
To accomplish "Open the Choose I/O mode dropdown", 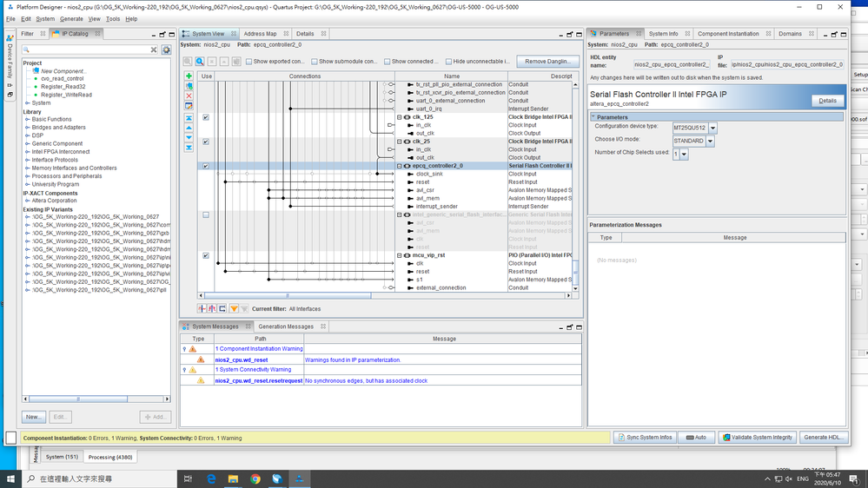I will click(x=710, y=141).
